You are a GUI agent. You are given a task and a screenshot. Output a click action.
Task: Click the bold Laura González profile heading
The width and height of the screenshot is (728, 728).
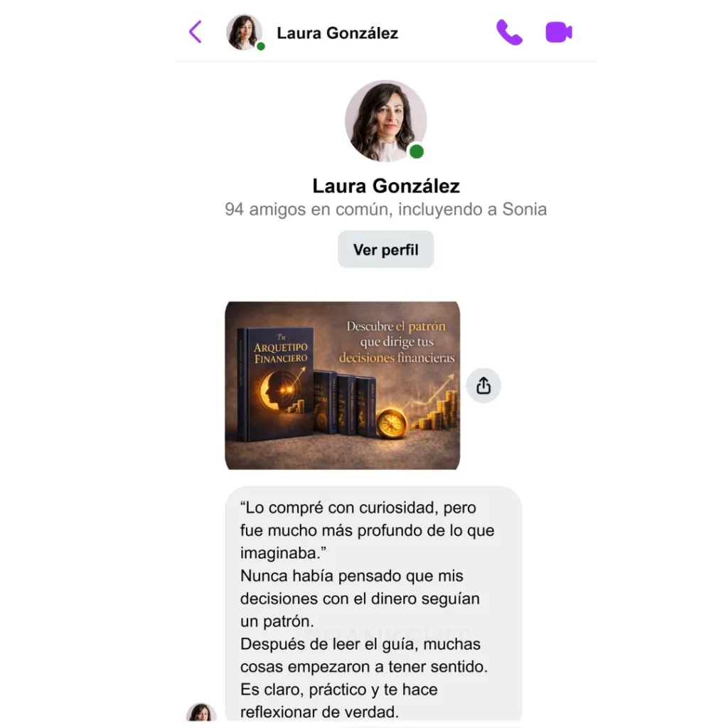(x=386, y=186)
